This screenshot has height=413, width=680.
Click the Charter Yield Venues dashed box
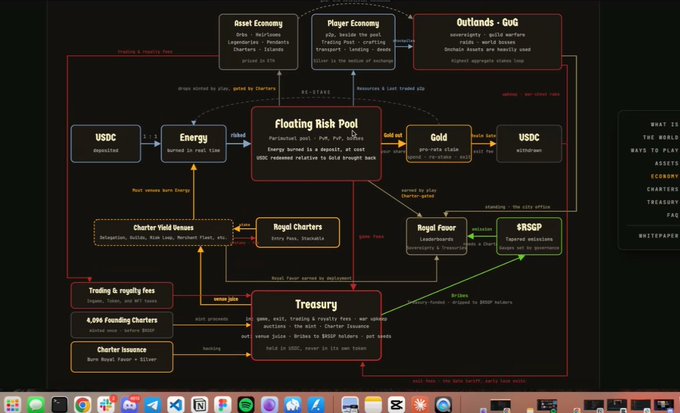tap(163, 232)
